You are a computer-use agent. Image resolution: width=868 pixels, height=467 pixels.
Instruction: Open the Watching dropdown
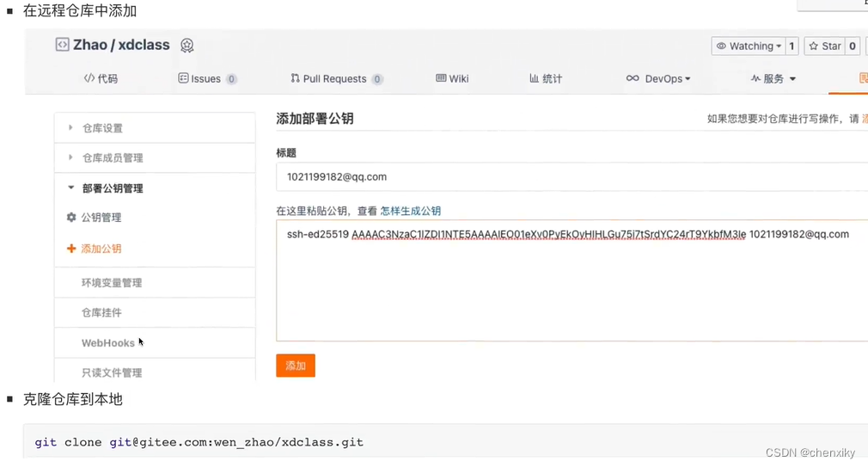click(749, 46)
